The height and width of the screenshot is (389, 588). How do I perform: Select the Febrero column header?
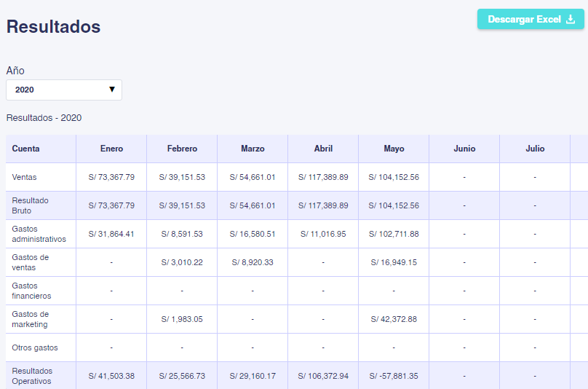pyautogui.click(x=182, y=149)
